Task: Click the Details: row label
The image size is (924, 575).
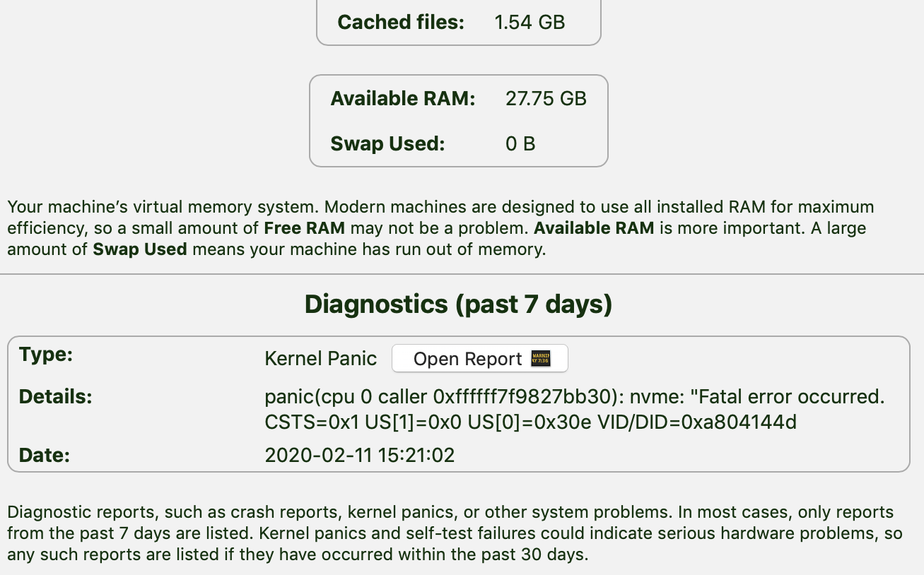Action: pos(55,397)
